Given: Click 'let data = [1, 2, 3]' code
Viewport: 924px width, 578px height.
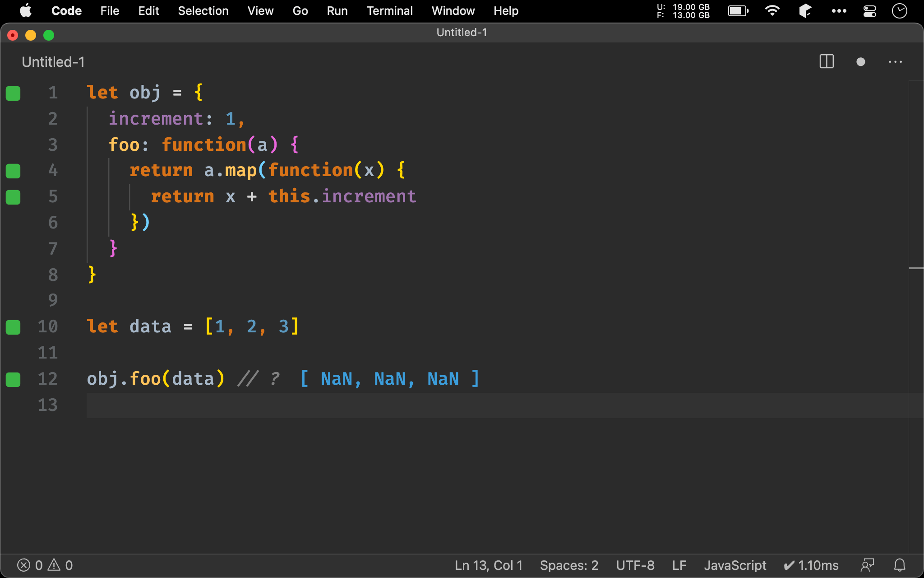Looking at the screenshot, I should (193, 326).
